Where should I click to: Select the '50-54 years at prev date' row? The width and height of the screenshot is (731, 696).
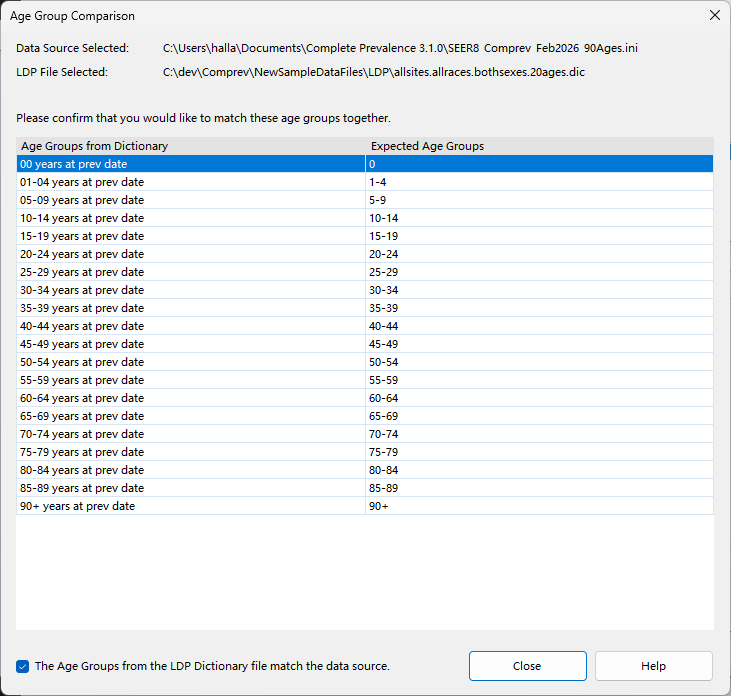[x=365, y=362]
